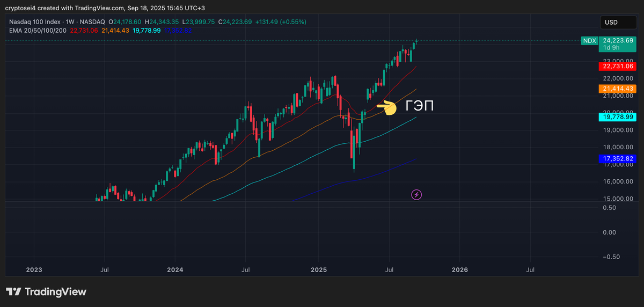Click orange 21,414.43 label on price axis
Viewport: 644px width, 307px height.
[x=618, y=89]
